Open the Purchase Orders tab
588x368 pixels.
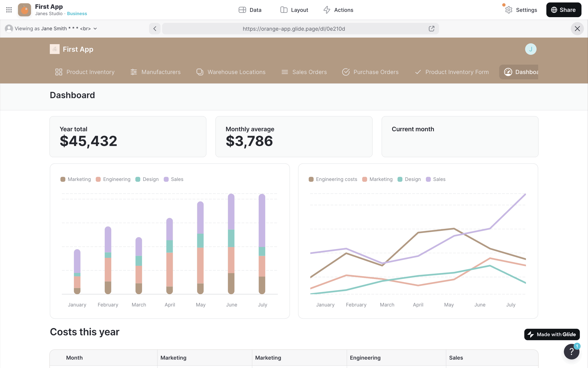370,72
